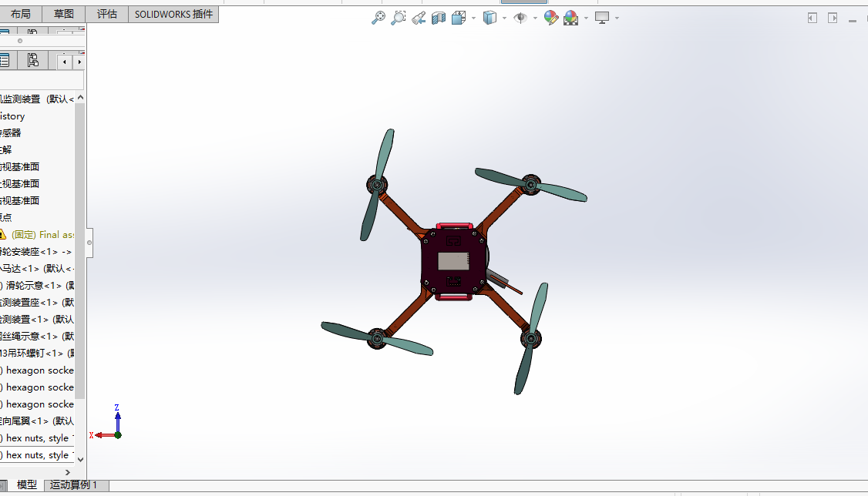
Task: Click the warning icon beside (固定) Final
Action: tap(3, 234)
